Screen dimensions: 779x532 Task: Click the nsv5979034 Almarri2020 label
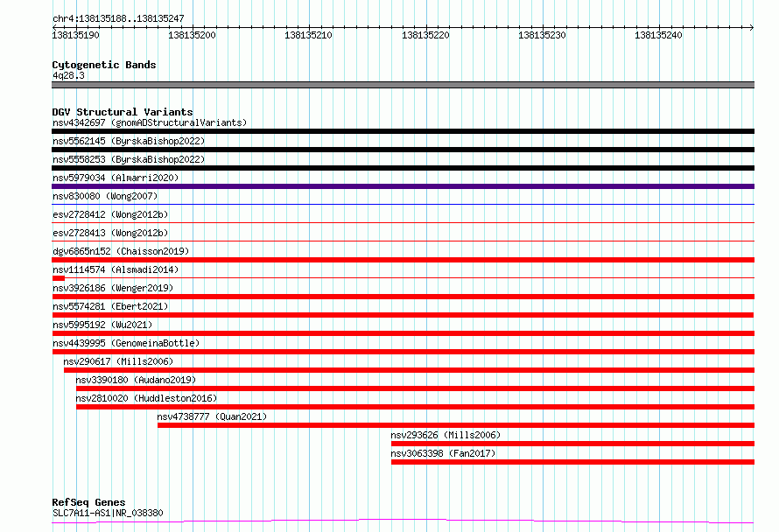tap(116, 178)
